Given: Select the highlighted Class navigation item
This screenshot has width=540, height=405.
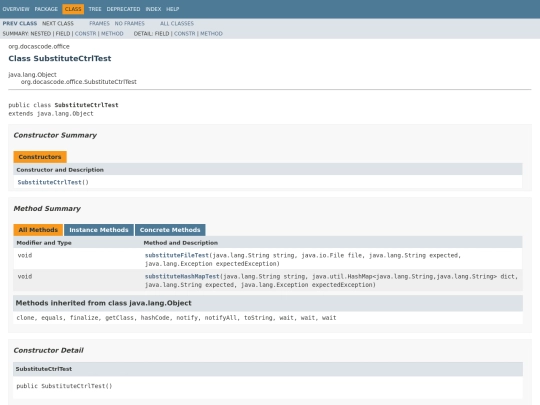Looking at the screenshot, I should coord(73,9).
